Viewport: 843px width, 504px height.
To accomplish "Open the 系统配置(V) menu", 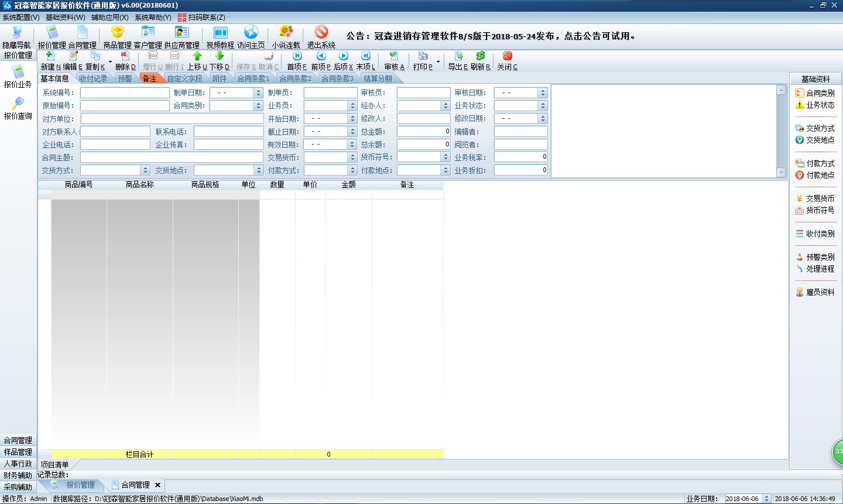I will pyautogui.click(x=21, y=18).
